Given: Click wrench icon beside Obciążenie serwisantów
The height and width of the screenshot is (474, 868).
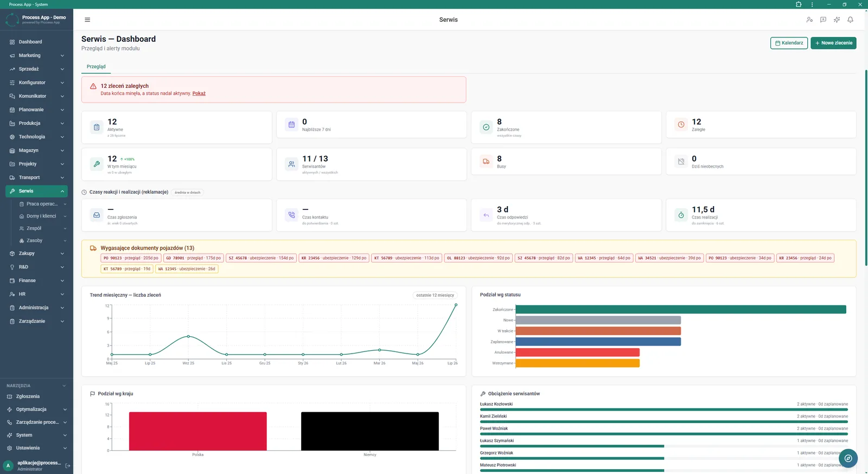Looking at the screenshot, I should 483,394.
